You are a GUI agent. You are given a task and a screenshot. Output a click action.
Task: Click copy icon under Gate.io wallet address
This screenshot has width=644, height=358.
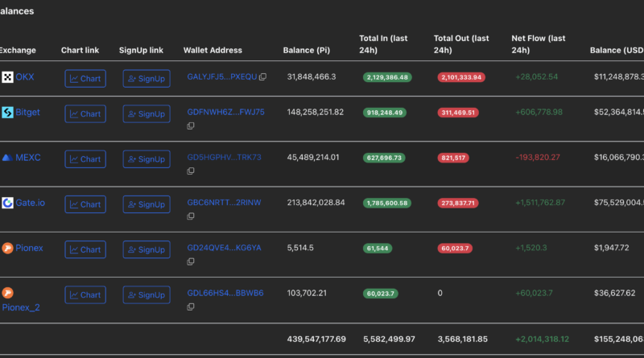191,216
